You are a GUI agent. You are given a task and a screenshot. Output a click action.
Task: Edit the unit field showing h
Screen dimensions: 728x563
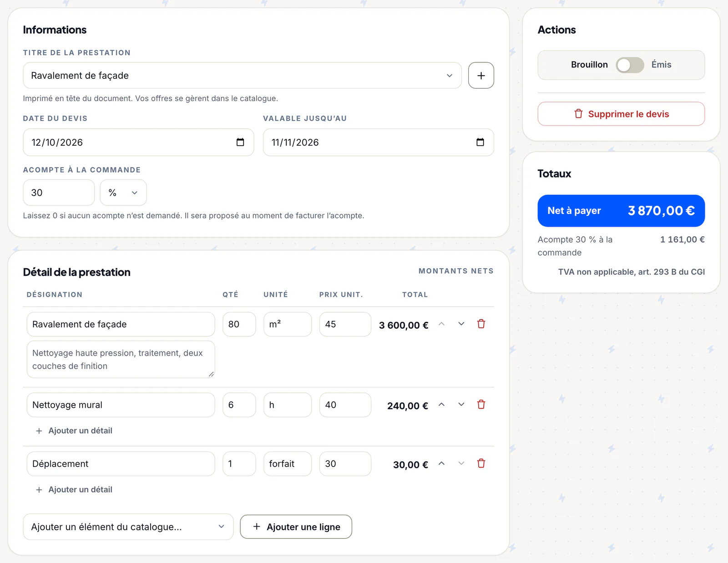(x=288, y=405)
